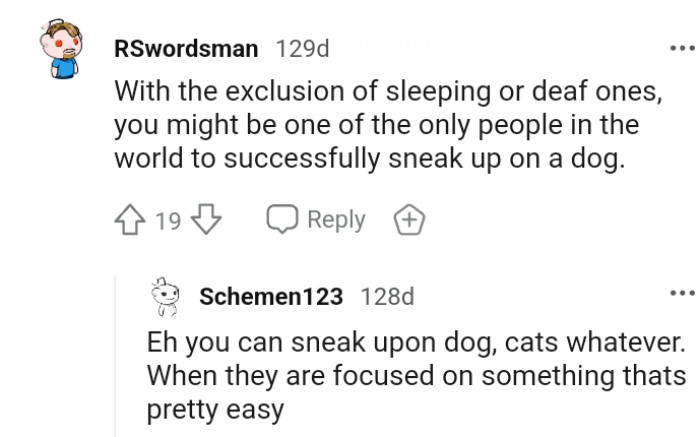The image size is (700, 437).
Task: Click the vote count showing 19
Action: coord(168,221)
